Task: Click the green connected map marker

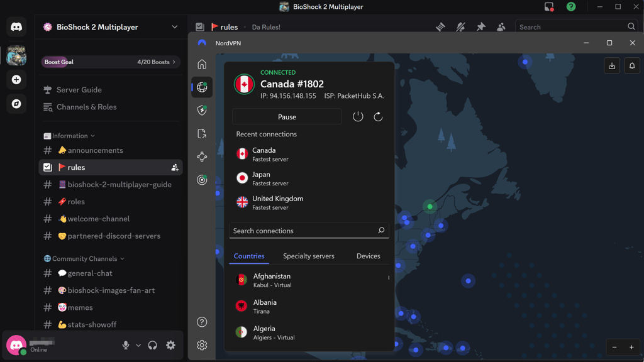Action: [430, 206]
